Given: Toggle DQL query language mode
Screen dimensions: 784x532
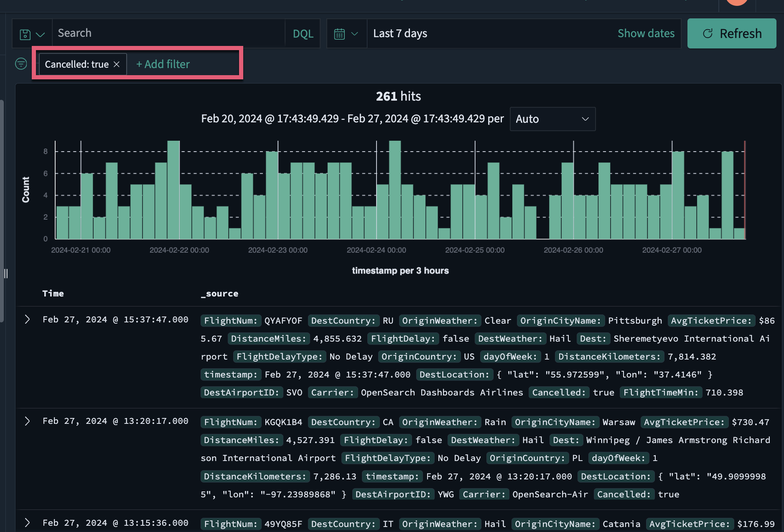Looking at the screenshot, I should coord(303,33).
